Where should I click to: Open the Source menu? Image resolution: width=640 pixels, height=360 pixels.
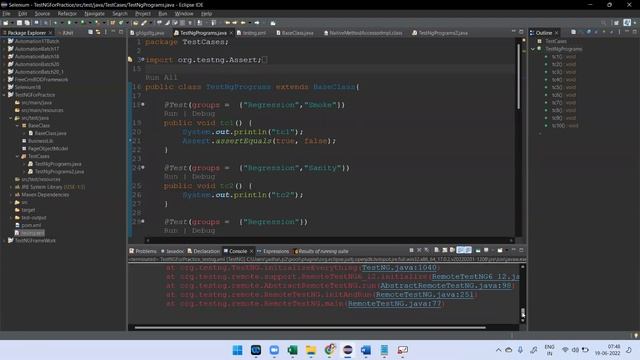(x=42, y=13)
